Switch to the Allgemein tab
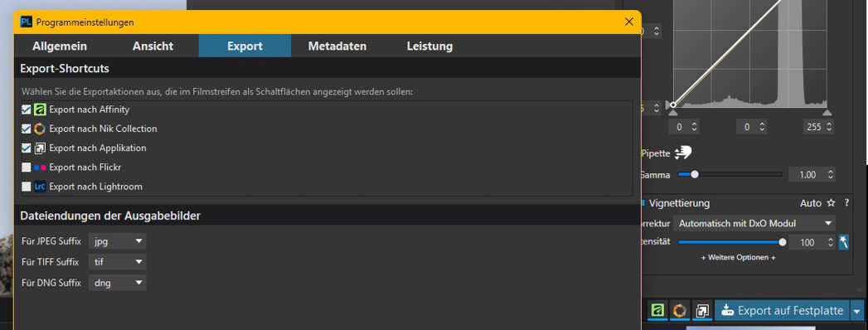This screenshot has width=868, height=330. tap(60, 46)
